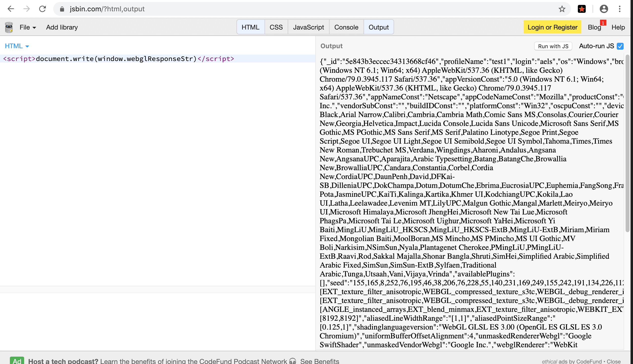Screen dimensions: 633x364
Task: Open the Chrome profile avatar
Action: coord(604,9)
